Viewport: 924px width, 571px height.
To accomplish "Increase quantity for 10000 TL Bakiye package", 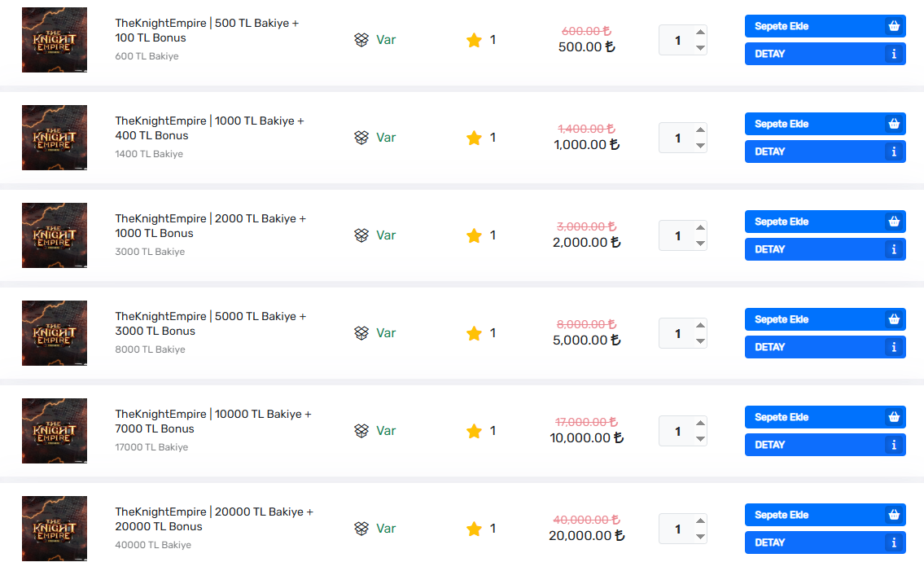I will click(x=700, y=423).
